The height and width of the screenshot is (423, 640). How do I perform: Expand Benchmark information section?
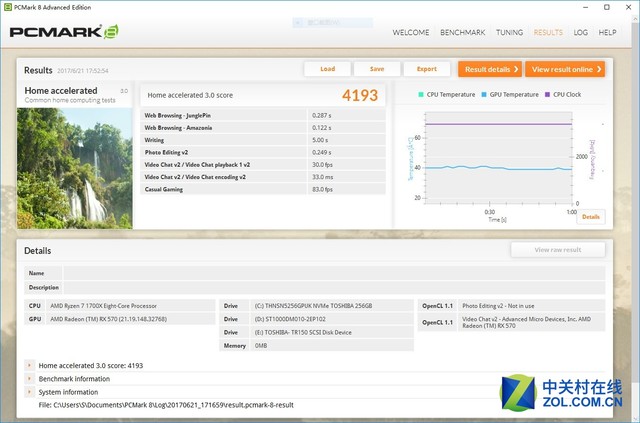click(x=29, y=378)
